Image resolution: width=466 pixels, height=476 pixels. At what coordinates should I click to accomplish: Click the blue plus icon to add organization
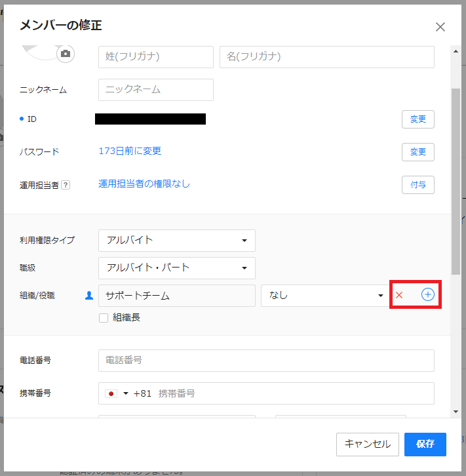[427, 295]
